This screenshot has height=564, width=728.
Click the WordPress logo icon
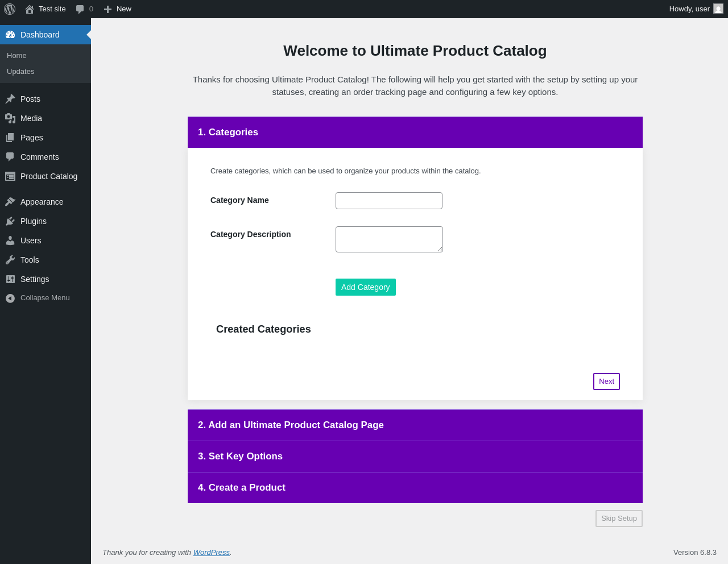pyautogui.click(x=10, y=9)
